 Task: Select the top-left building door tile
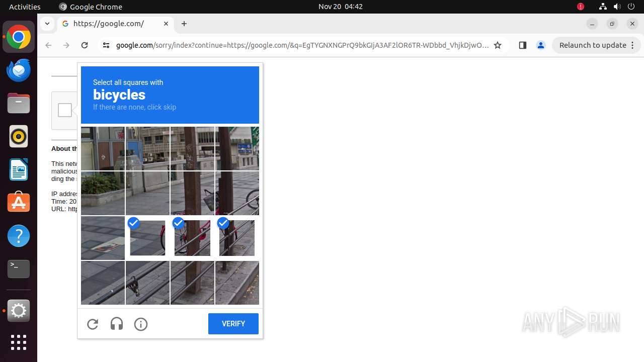click(103, 148)
